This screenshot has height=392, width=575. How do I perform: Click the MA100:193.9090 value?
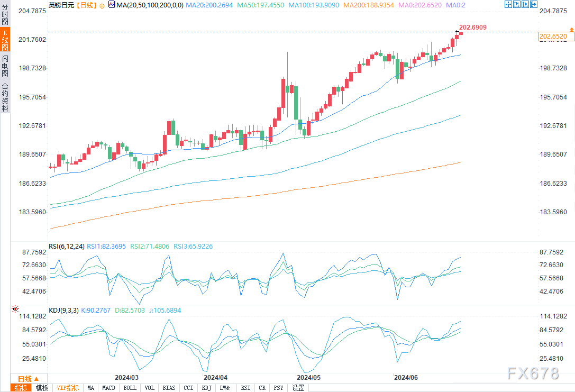pos(314,5)
